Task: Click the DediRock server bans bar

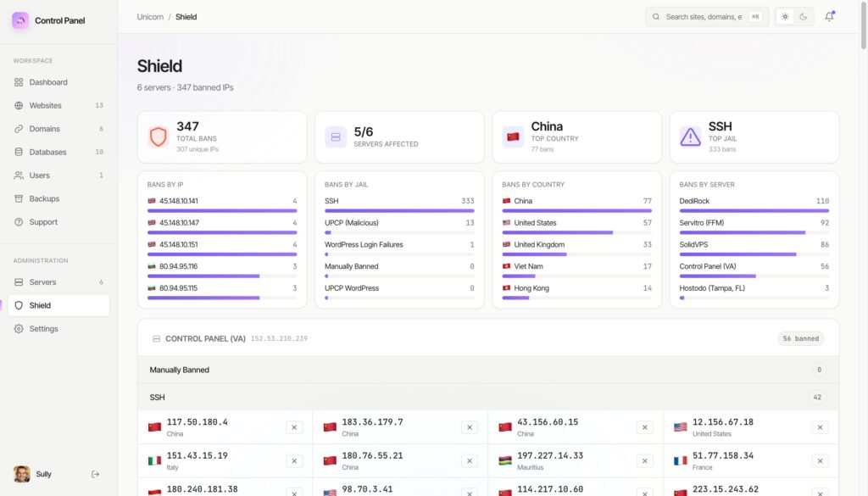Action: tap(754, 211)
